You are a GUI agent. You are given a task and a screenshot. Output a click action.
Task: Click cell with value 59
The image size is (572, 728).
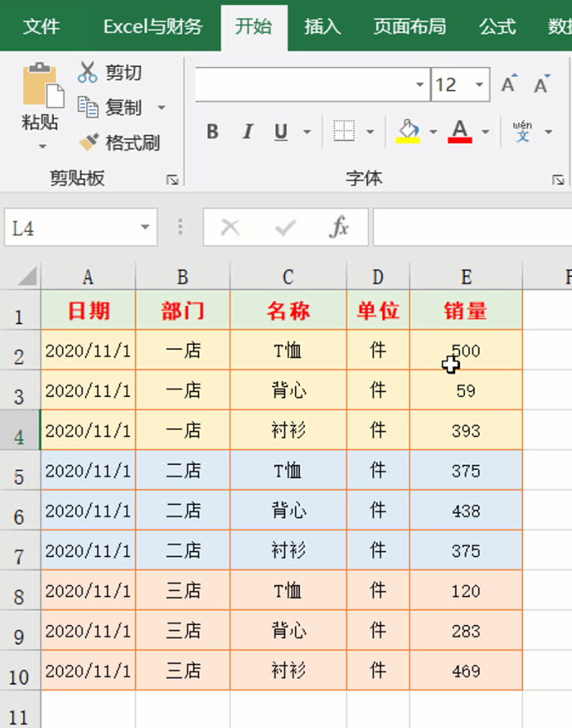coord(466,390)
